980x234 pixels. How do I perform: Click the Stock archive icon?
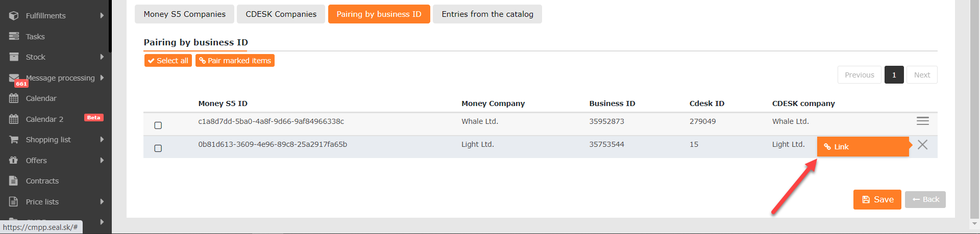(14, 57)
